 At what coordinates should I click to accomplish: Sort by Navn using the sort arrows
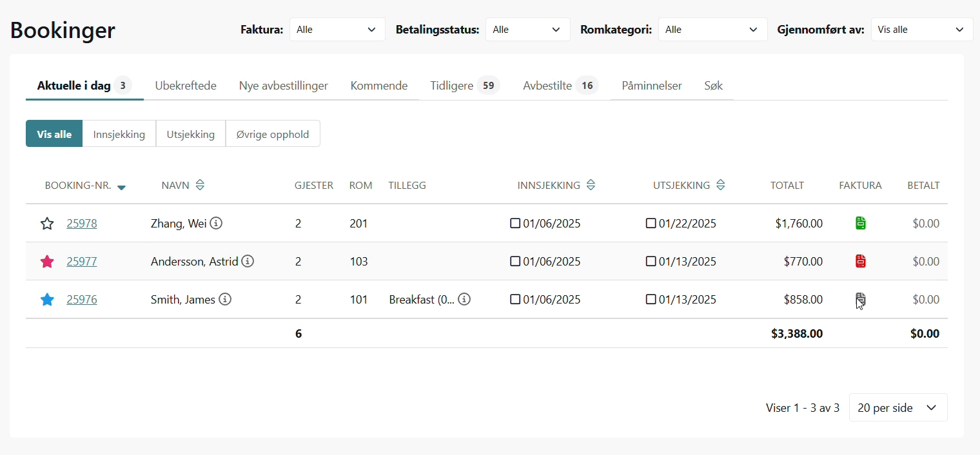click(x=200, y=186)
